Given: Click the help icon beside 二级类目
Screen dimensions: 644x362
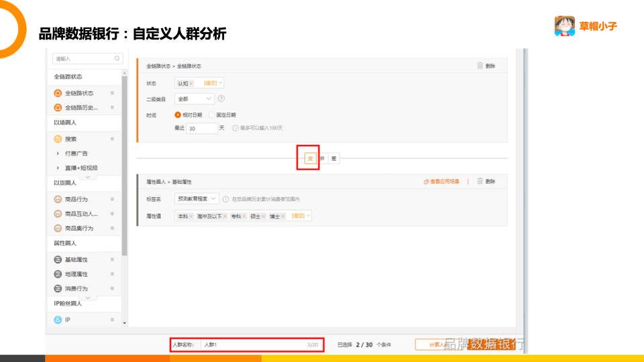Looking at the screenshot, I should coord(221,99).
